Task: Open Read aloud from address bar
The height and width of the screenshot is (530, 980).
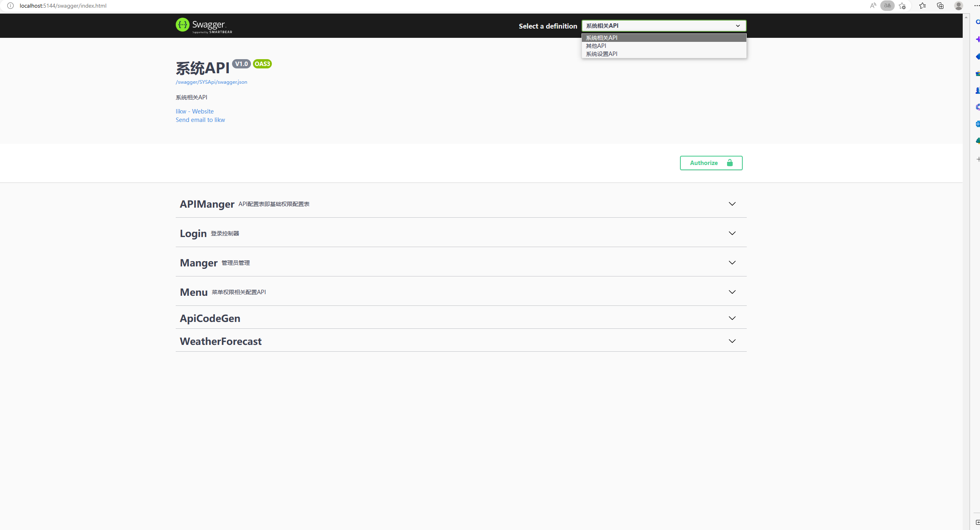Action: [x=873, y=6]
